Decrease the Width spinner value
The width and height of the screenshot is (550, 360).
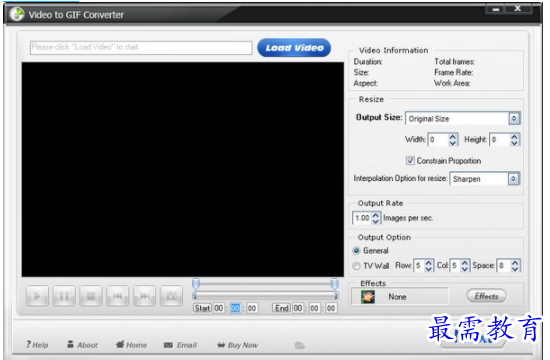tap(453, 142)
